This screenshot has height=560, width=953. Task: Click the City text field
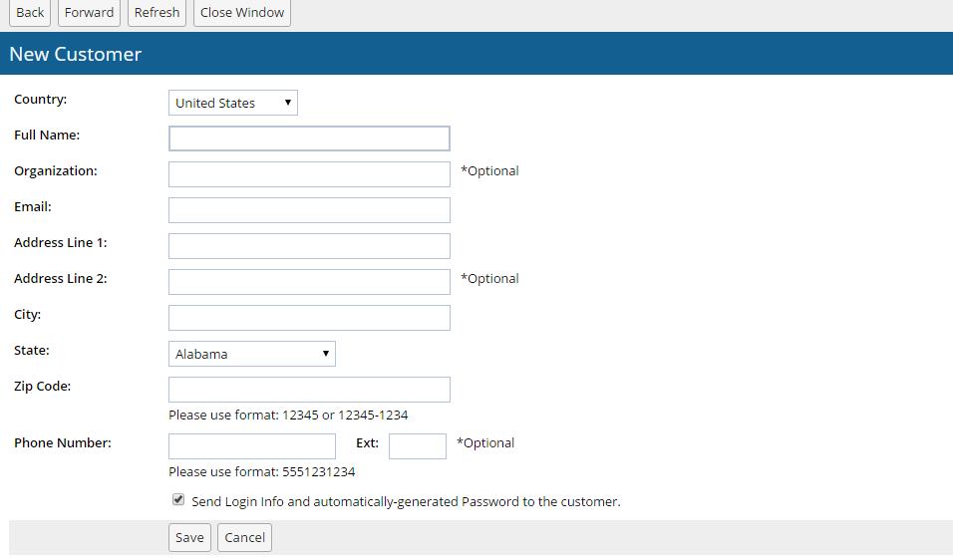[309, 318]
